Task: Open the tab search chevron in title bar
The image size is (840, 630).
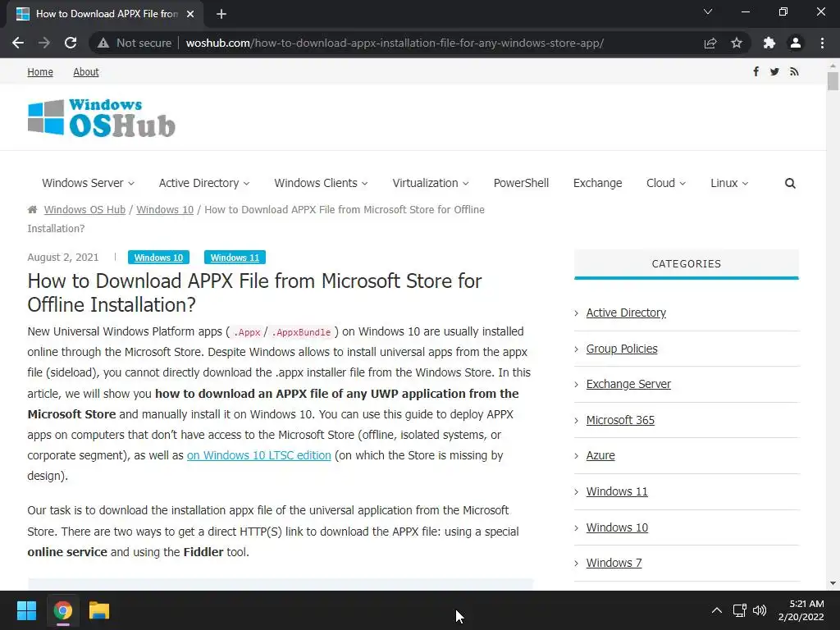Action: tap(708, 11)
